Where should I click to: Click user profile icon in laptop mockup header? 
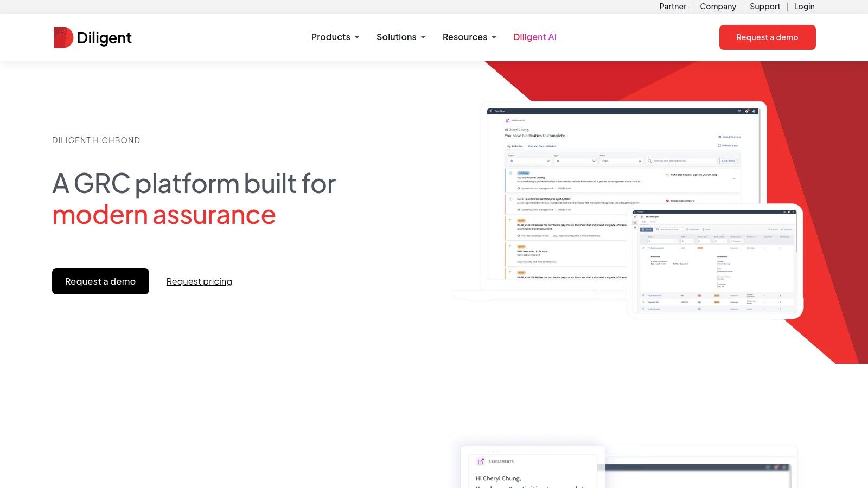(754, 111)
